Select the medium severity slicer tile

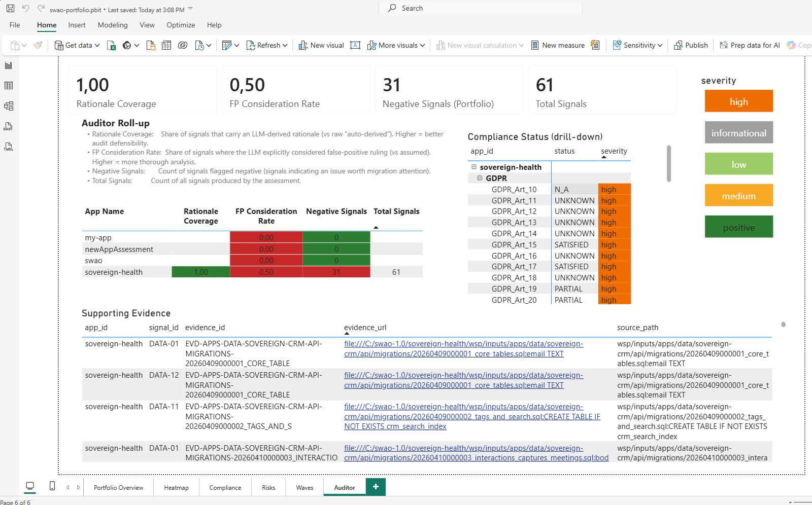pyautogui.click(x=739, y=195)
